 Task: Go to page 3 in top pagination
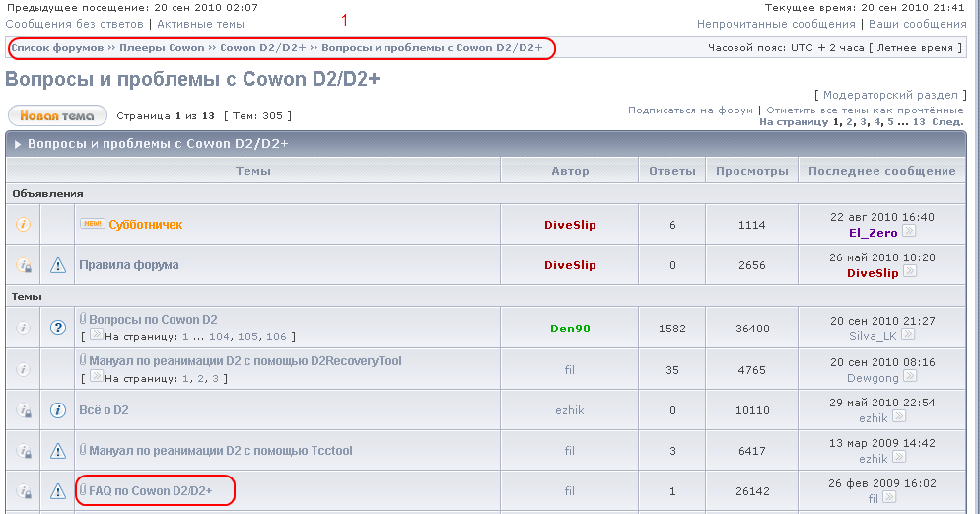[863, 122]
